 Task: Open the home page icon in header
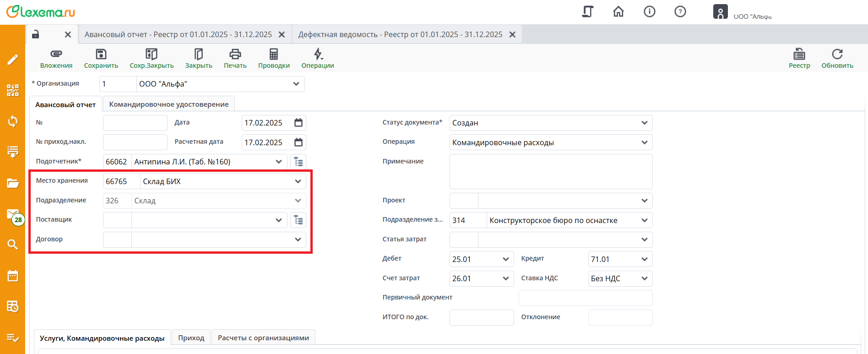point(618,11)
